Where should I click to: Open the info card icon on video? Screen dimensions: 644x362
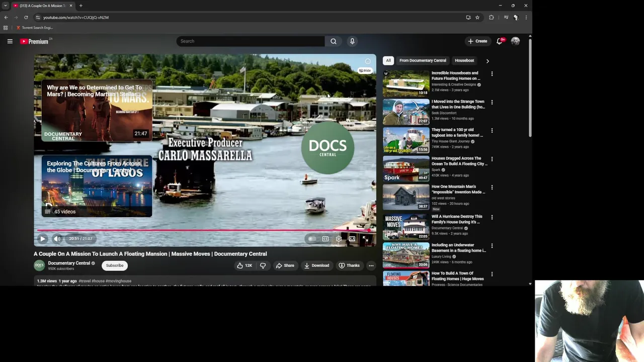pyautogui.click(x=368, y=61)
